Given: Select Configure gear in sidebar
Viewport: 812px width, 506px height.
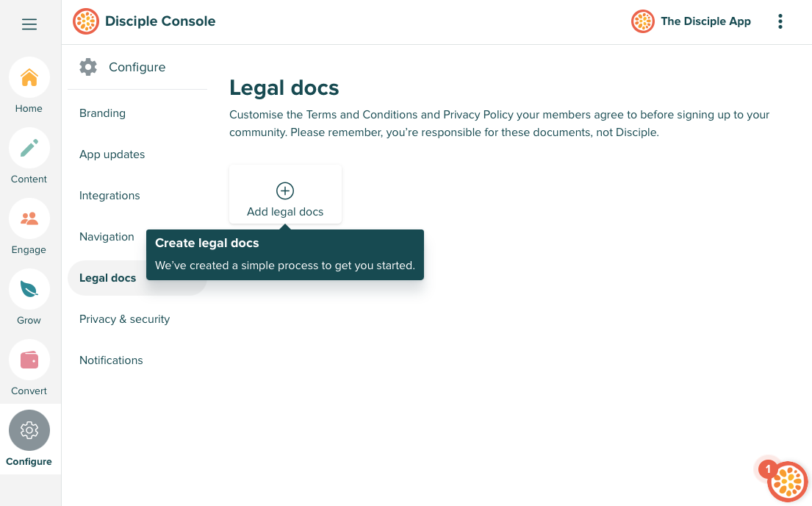Looking at the screenshot, I should click(29, 430).
